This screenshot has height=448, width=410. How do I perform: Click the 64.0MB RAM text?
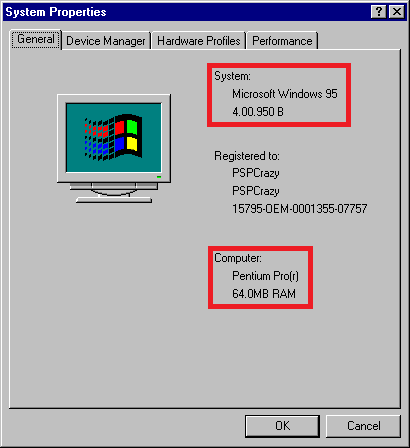[x=264, y=294]
